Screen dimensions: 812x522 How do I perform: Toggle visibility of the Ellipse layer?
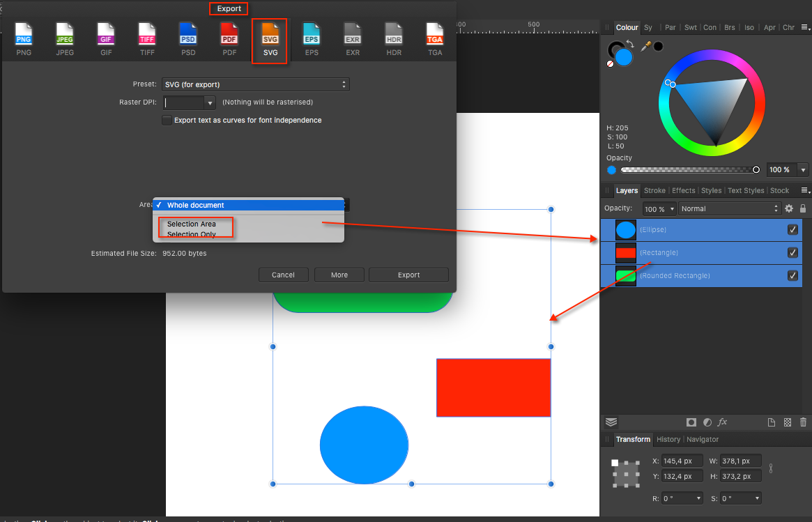(x=792, y=229)
